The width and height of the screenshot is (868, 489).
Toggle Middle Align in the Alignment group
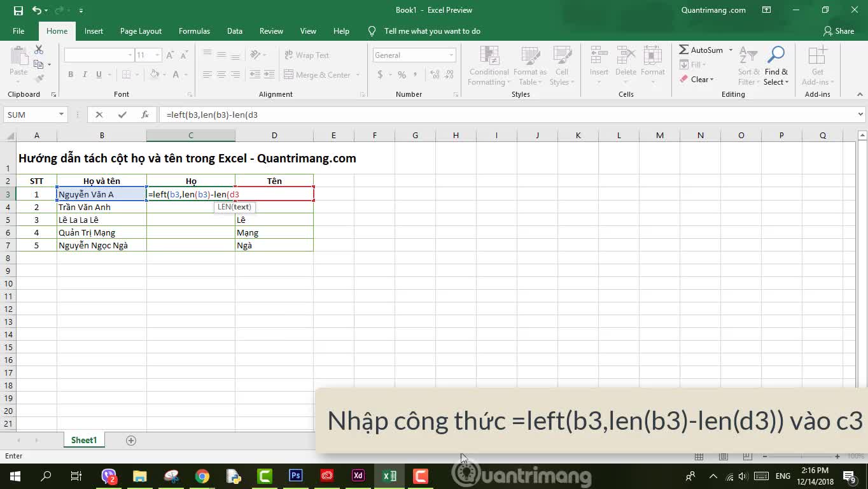pos(221,55)
